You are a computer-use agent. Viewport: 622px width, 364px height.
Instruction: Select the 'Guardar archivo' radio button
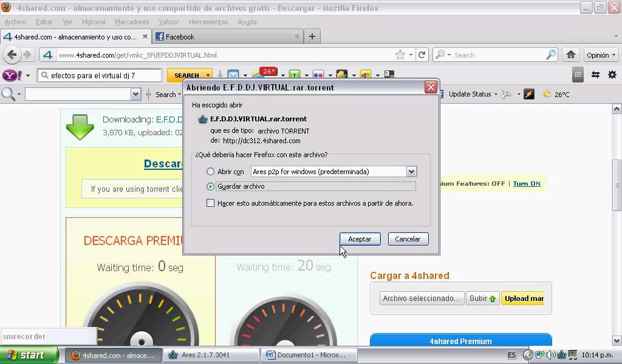coord(210,186)
